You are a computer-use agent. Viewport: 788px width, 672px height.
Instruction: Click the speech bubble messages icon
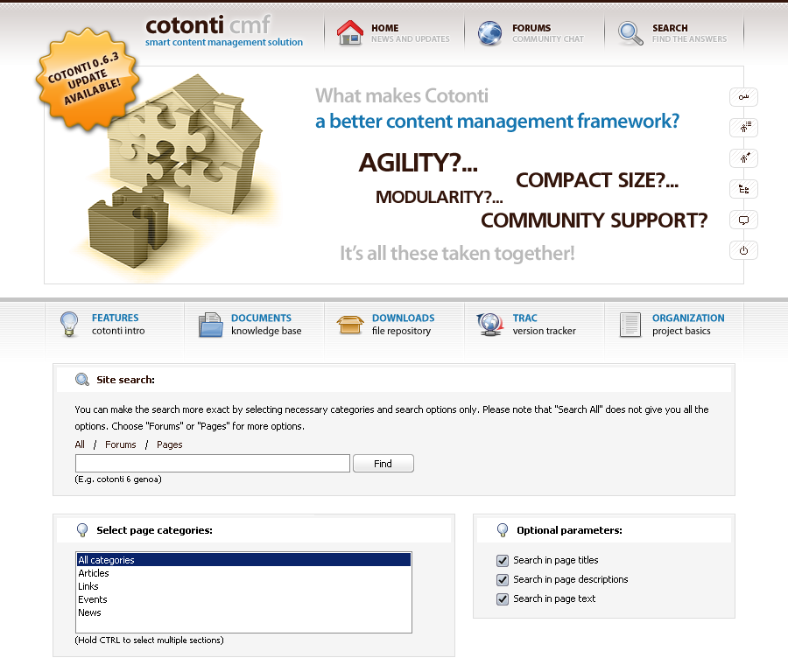(743, 220)
